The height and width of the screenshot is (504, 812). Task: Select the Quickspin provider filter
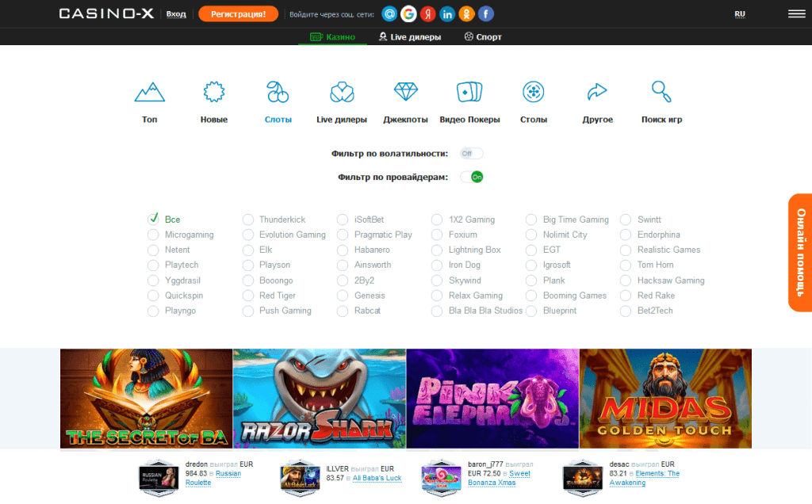pyautogui.click(x=175, y=296)
